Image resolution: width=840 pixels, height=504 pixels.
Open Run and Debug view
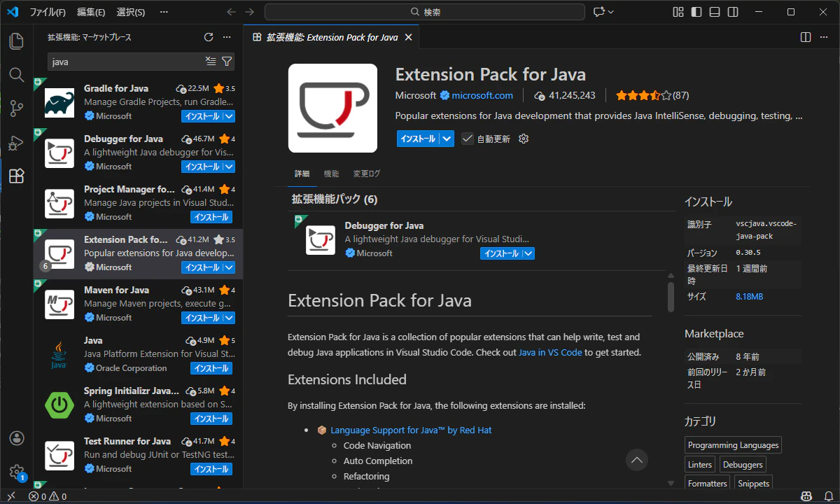point(16,143)
